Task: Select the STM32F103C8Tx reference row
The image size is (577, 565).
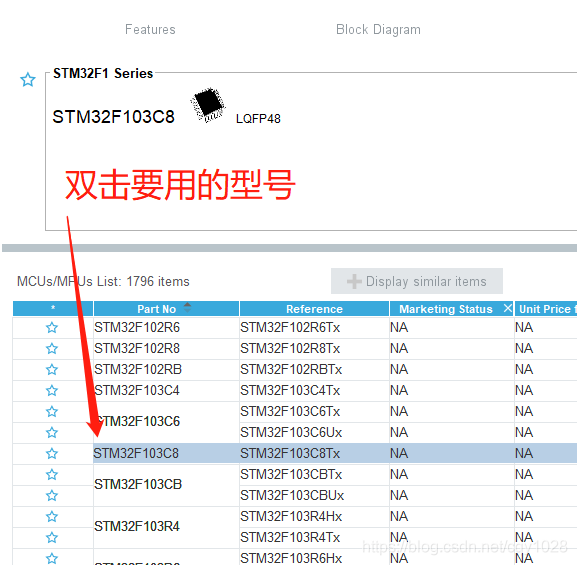Action: [x=290, y=453]
